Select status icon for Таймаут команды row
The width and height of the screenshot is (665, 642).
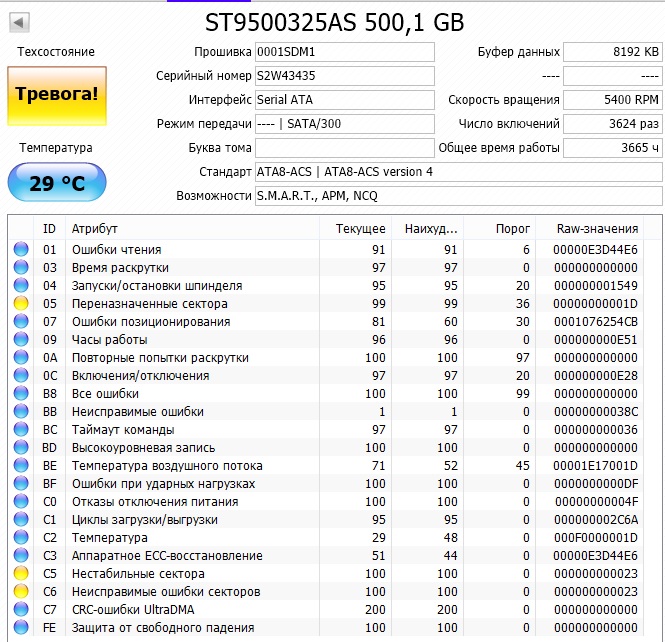click(21, 429)
